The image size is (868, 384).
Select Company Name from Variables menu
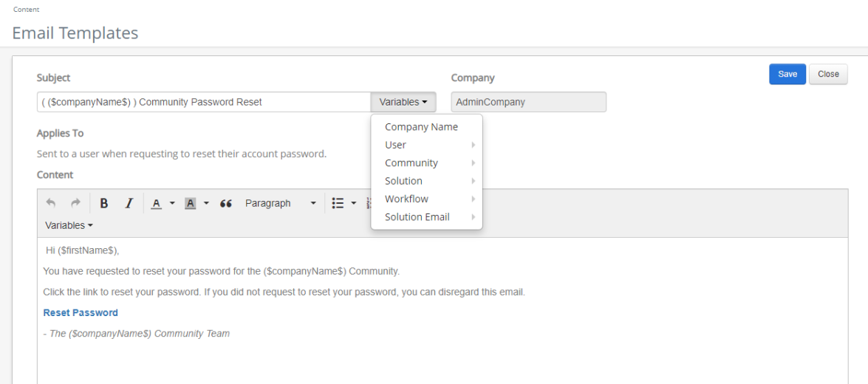click(421, 127)
